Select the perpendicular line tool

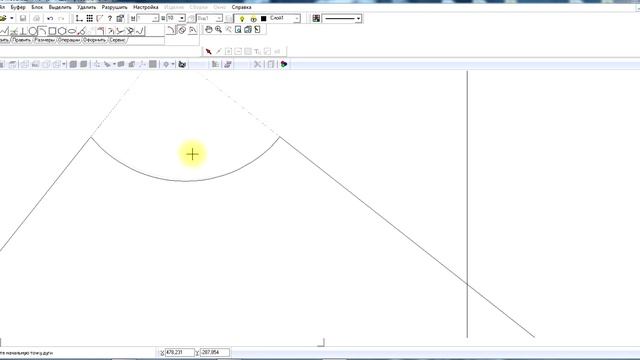(23, 31)
